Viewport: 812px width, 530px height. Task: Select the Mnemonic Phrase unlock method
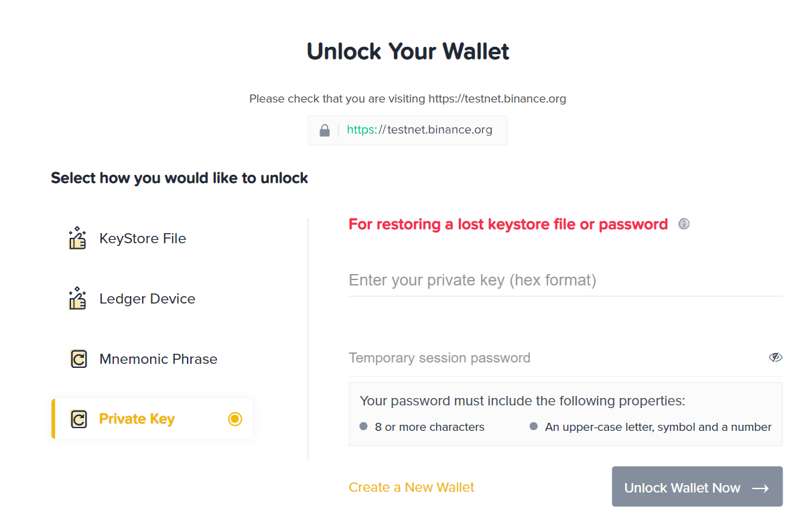tap(158, 358)
